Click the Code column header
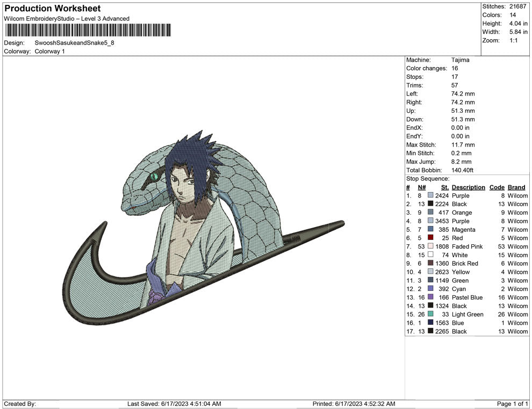This screenshot has width=532, height=409. (x=497, y=187)
